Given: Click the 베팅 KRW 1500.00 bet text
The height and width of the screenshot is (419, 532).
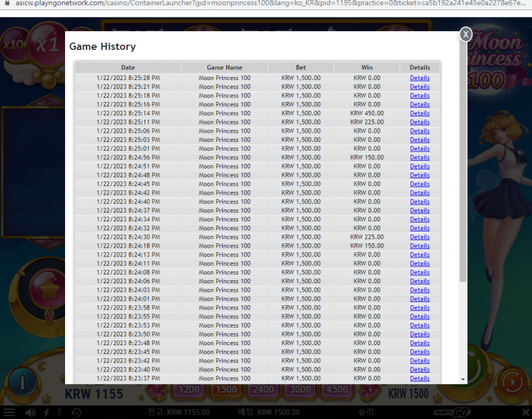Looking at the screenshot, I should click(269, 412).
